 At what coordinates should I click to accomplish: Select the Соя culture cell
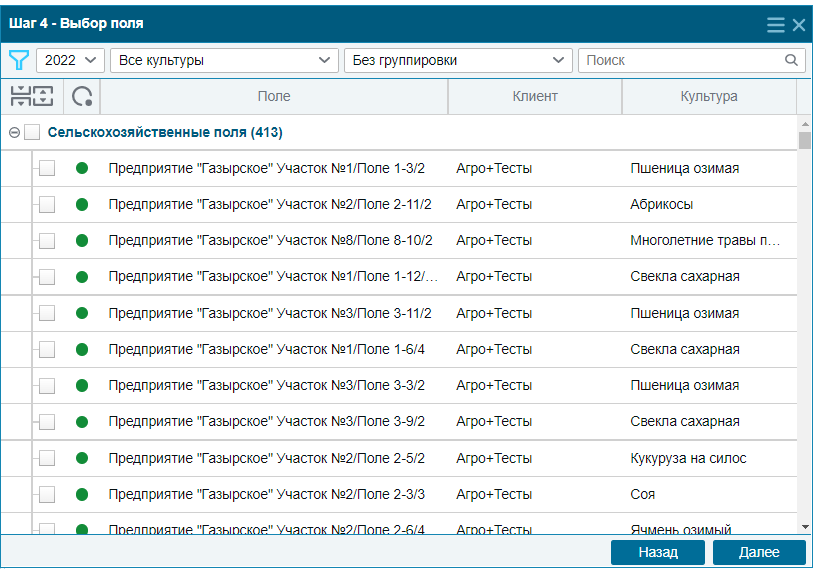coord(643,494)
